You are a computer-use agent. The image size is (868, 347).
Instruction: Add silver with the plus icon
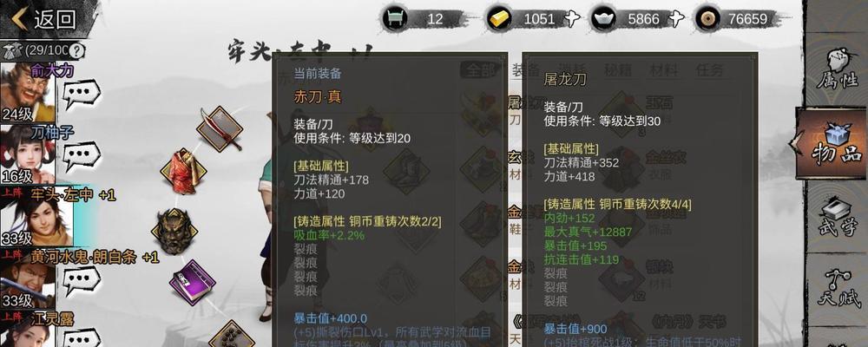[676, 19]
